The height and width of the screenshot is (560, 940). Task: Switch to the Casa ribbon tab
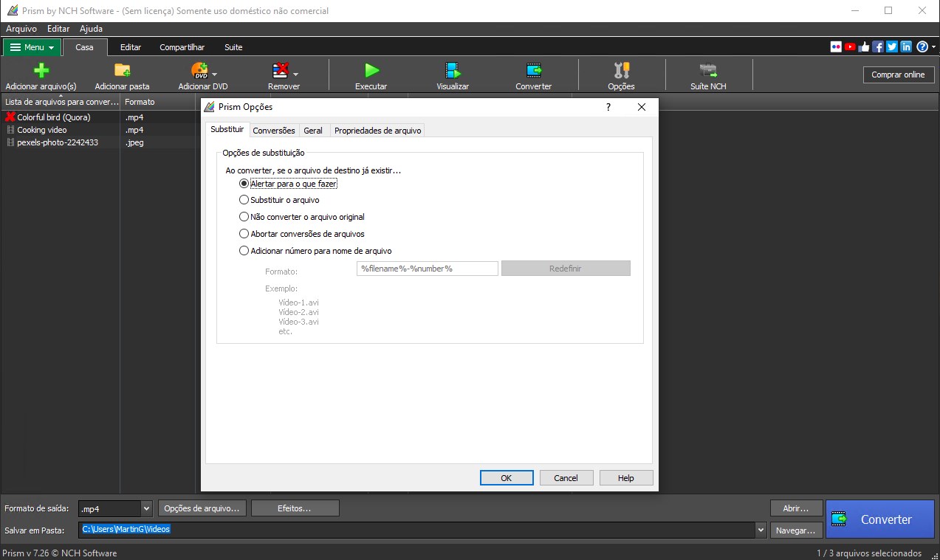[85, 47]
